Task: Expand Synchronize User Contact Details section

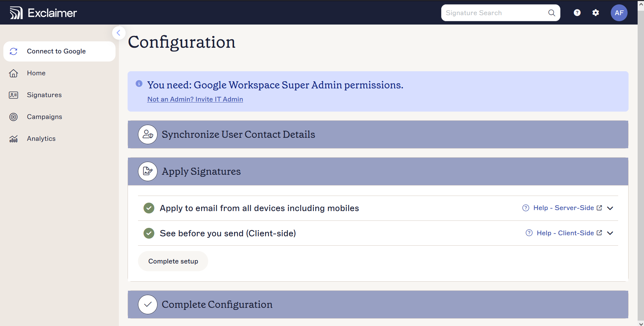Action: (x=378, y=134)
